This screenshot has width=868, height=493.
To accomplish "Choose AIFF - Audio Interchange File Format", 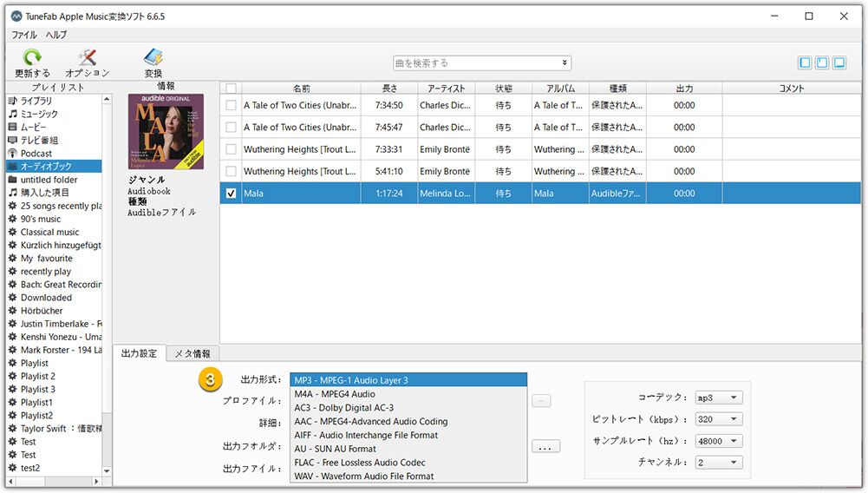I will (408, 436).
